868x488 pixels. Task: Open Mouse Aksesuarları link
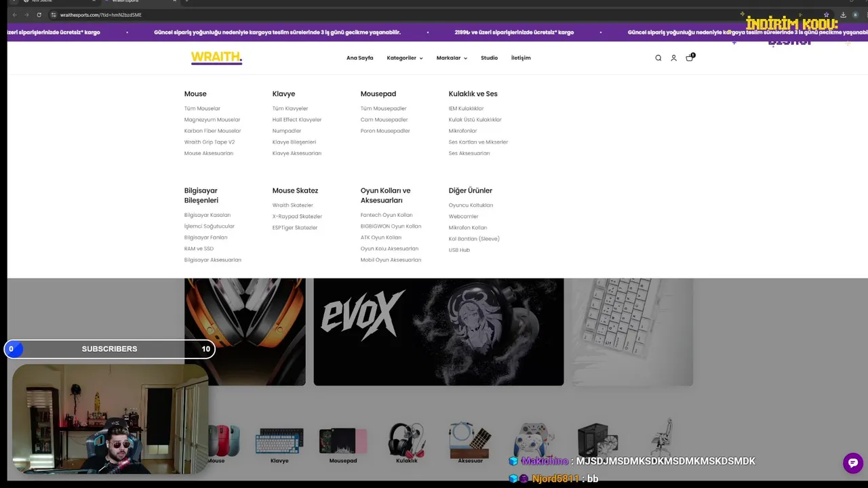[209, 153]
